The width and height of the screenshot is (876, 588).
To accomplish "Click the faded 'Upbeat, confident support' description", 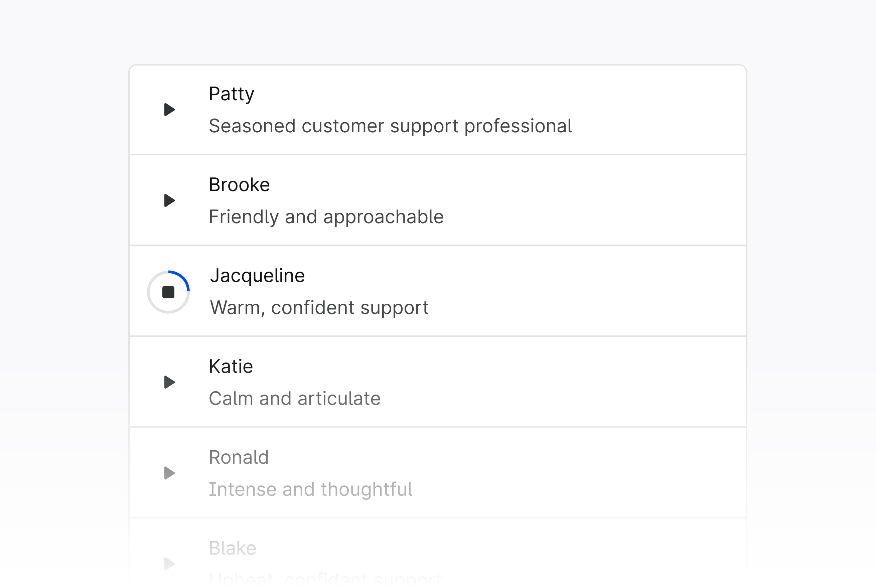I will click(x=325, y=580).
